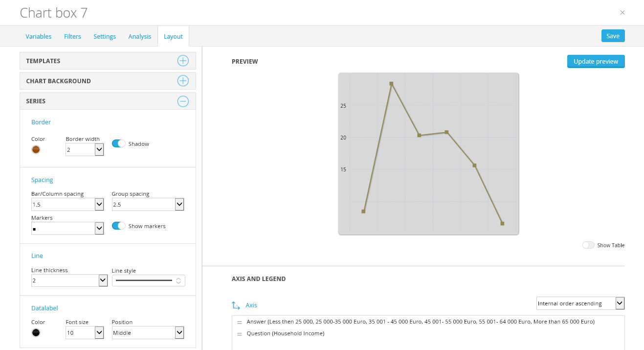
Task: Open the Group spacing dropdown
Action: coord(148,205)
